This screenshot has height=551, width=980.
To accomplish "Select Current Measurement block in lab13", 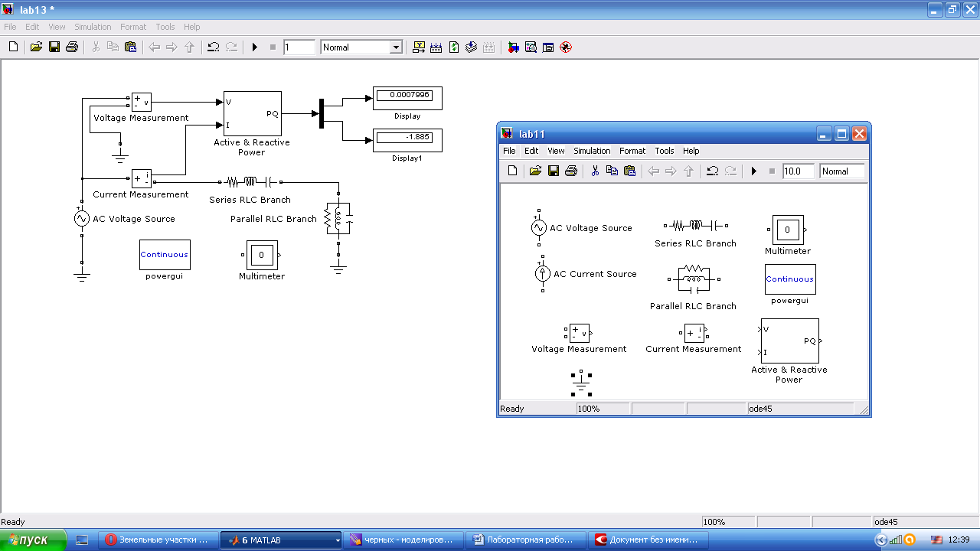I will [142, 179].
